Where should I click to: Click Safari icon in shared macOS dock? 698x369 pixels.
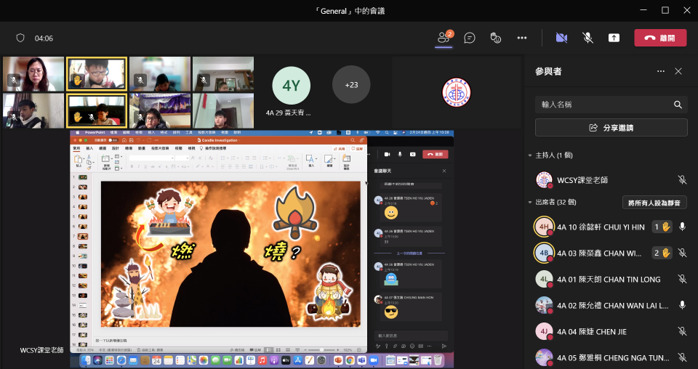click(x=122, y=360)
